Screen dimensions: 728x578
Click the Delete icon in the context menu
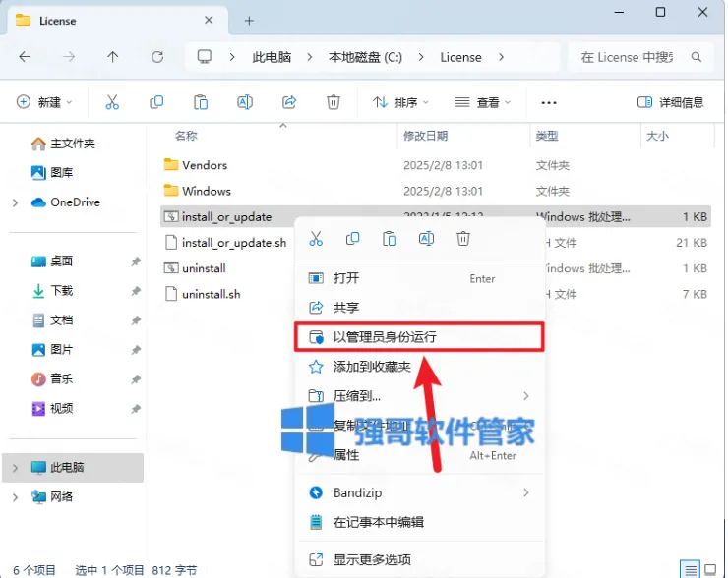pyautogui.click(x=463, y=239)
